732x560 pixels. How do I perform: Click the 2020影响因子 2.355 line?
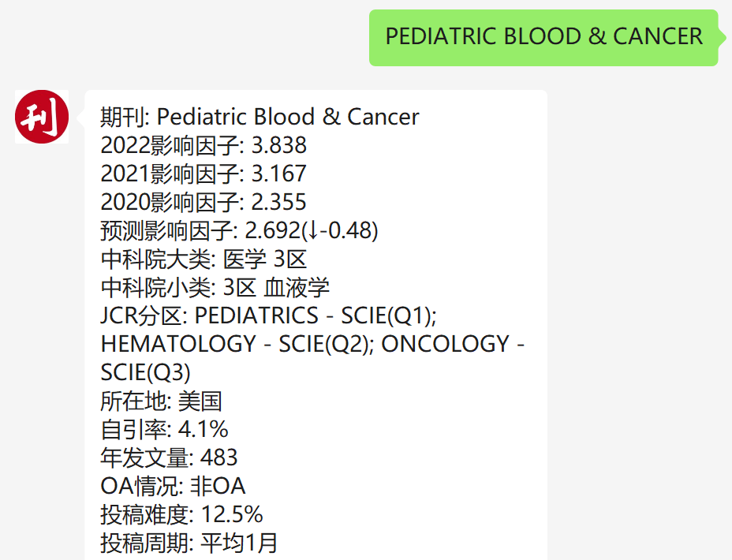click(x=204, y=202)
